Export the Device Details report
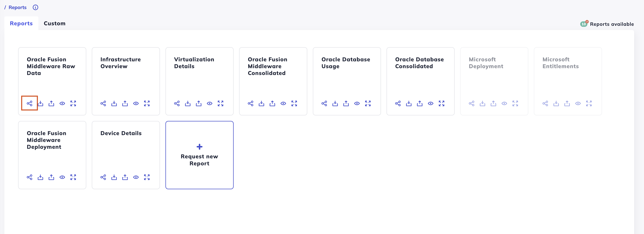Viewport: 644px width, 234px height. tap(125, 177)
